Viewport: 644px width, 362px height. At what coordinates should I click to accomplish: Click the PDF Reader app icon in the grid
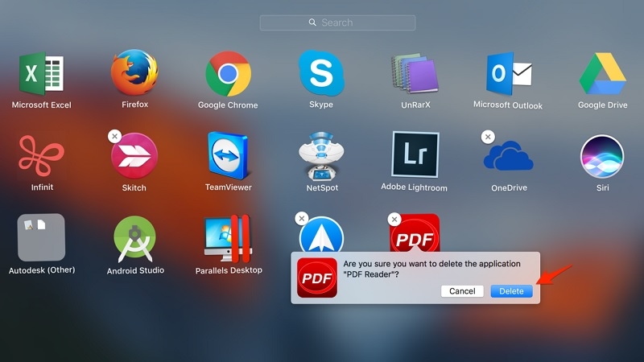[x=415, y=233]
